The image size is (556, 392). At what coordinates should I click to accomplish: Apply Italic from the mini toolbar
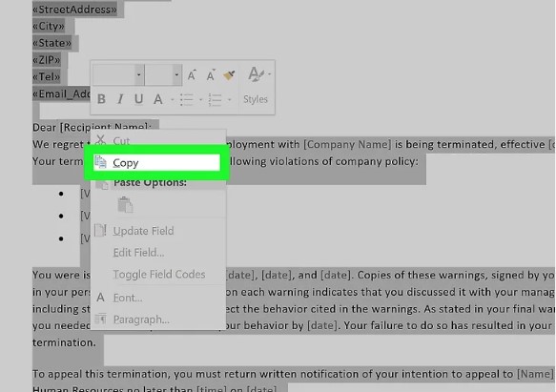coord(120,99)
